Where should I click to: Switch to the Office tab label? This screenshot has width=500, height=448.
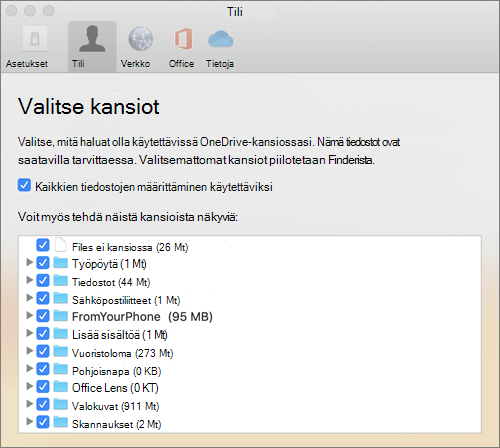point(181,64)
